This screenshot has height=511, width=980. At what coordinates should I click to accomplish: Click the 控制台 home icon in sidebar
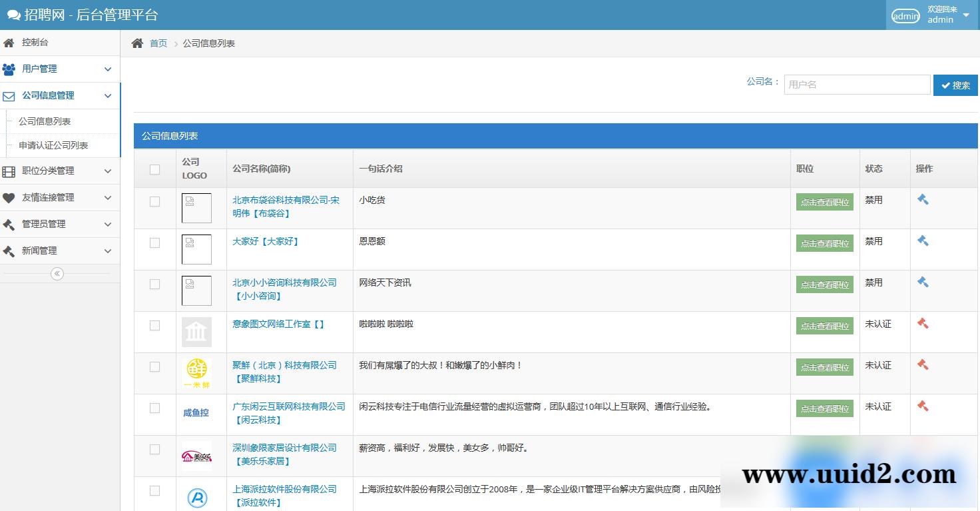click(x=9, y=42)
